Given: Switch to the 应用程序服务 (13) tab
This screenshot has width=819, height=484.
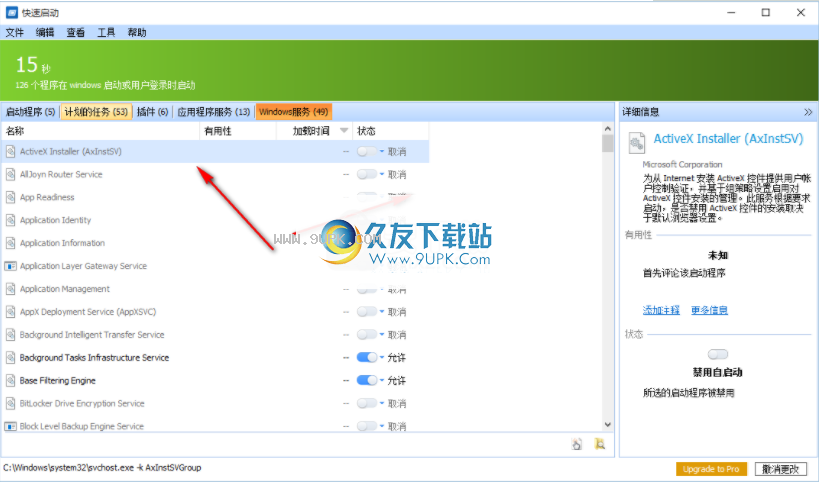Looking at the screenshot, I should pos(214,112).
